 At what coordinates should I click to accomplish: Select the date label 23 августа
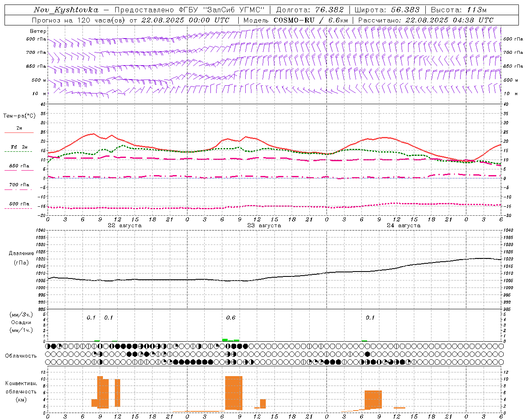[264, 226]
